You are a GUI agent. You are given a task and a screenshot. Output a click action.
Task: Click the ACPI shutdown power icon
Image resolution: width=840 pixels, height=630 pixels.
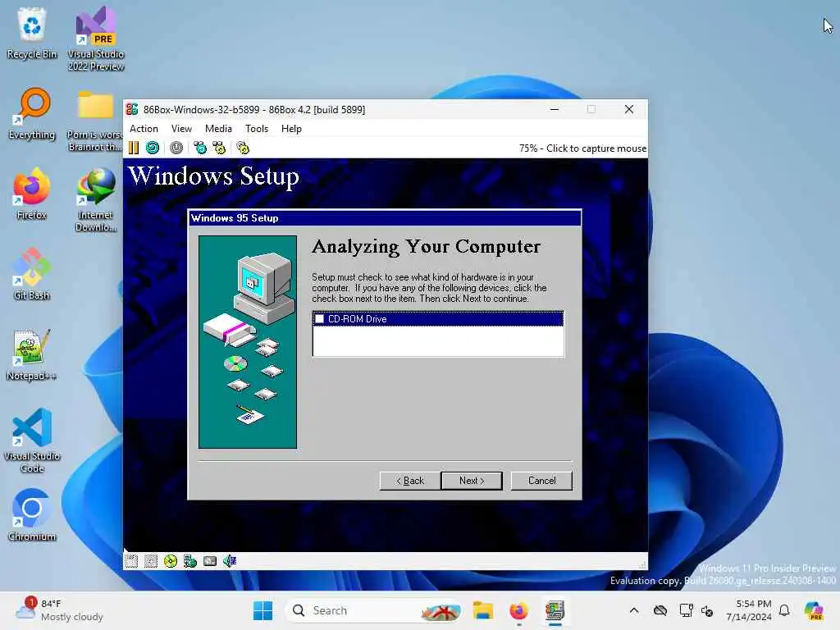click(x=176, y=148)
